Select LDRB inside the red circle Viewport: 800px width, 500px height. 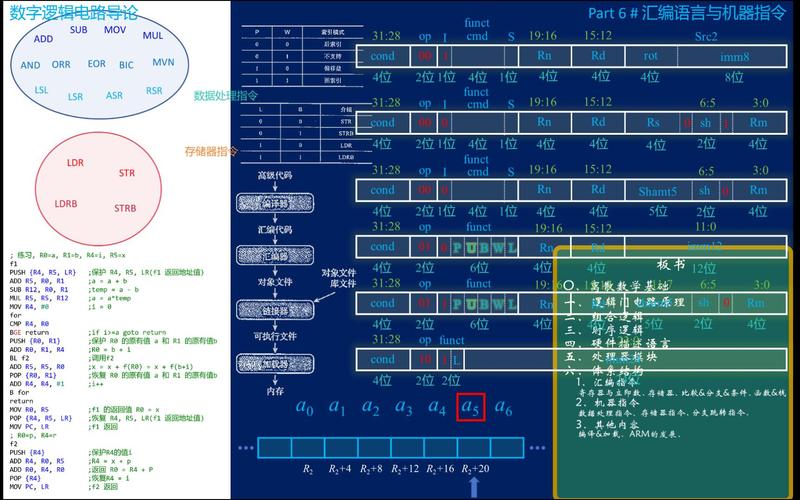[66, 204]
